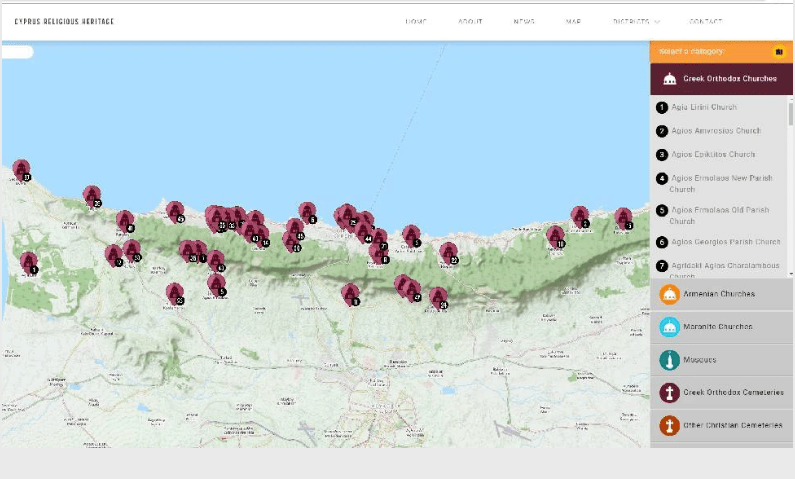Viewport: 795px width, 479px height.
Task: Click the Select a category orange header
Action: [x=721, y=52]
